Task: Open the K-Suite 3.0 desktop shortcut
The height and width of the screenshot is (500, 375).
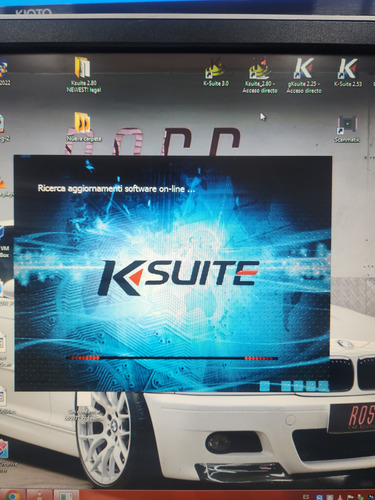Action: point(216,72)
